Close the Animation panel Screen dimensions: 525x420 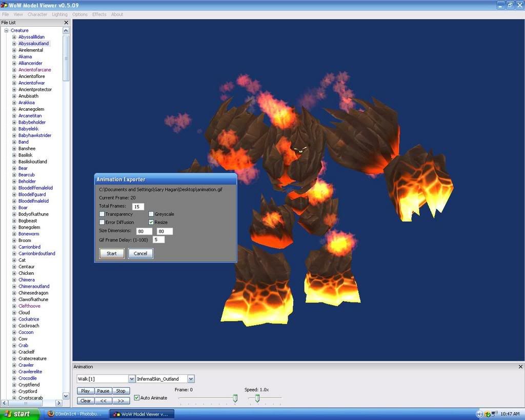point(520,367)
